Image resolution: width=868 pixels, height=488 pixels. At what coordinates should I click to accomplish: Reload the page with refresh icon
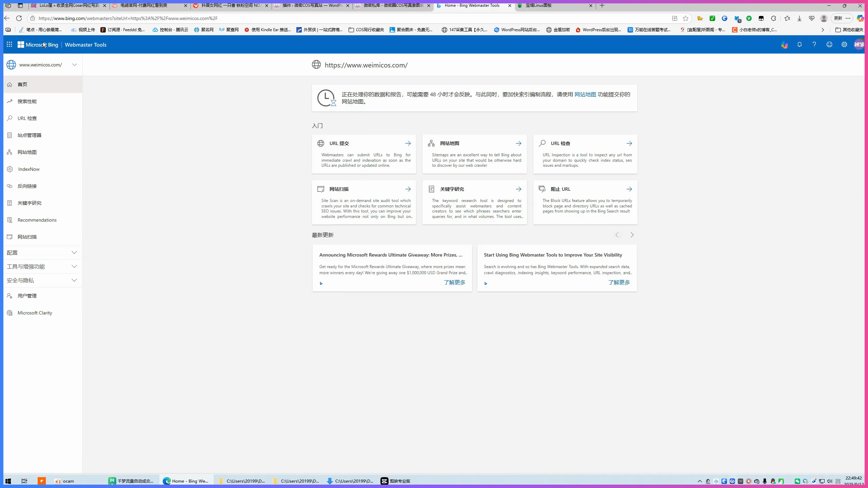pyautogui.click(x=19, y=18)
